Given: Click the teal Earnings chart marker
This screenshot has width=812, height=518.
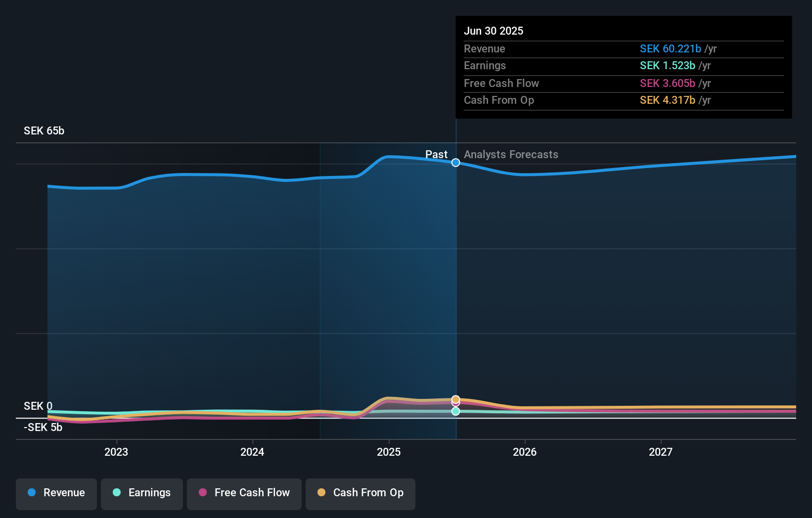Looking at the screenshot, I should 455,411.
